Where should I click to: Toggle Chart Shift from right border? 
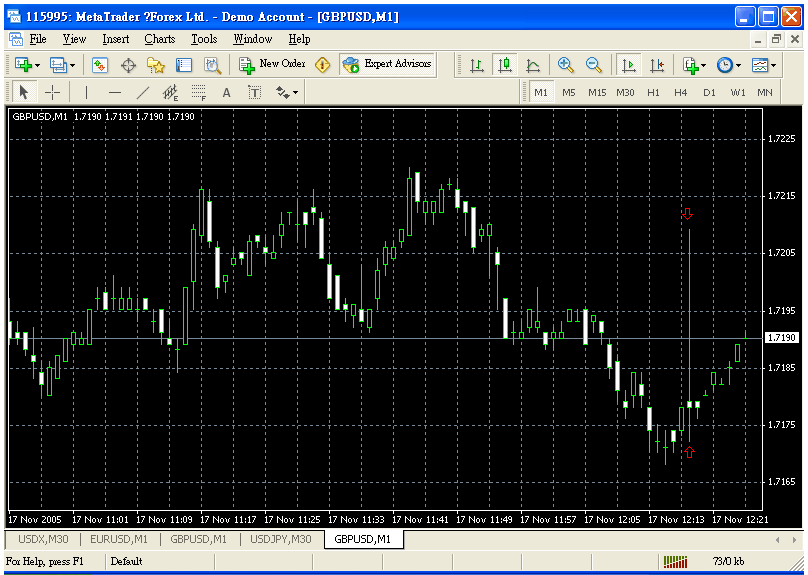[657, 65]
